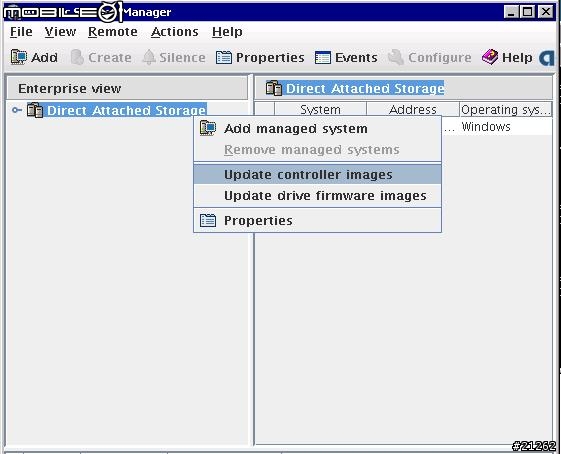
Task: Select Properties text in the context menu
Action: 258,220
